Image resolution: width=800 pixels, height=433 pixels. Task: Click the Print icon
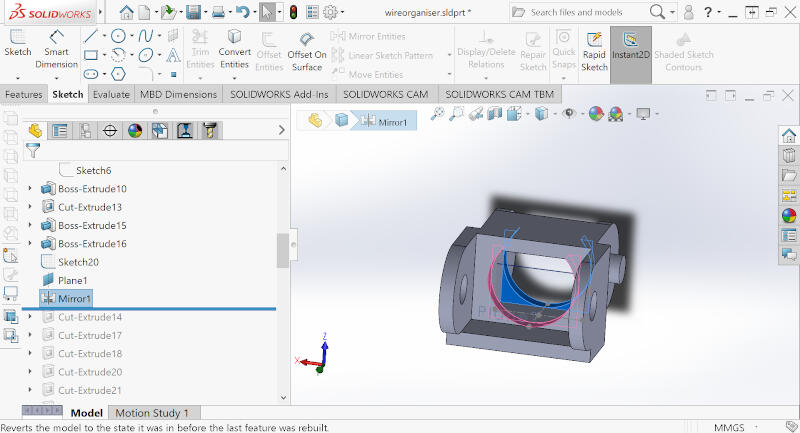(218, 12)
